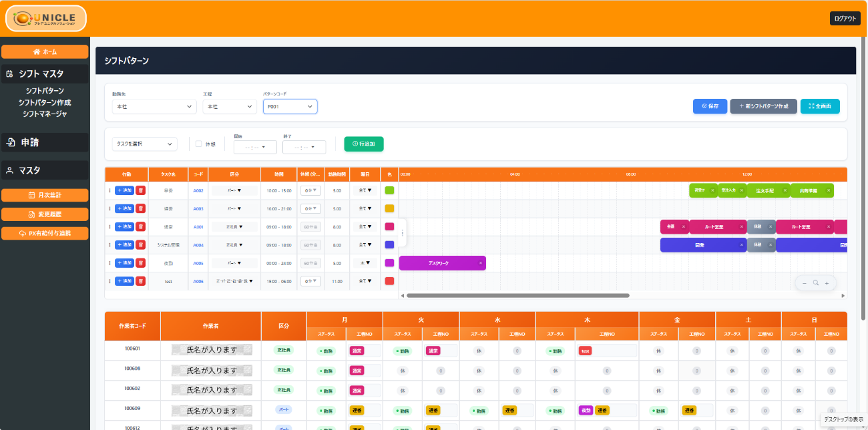The width and height of the screenshot is (868, 430).
Task: Open the 月次集計 sidebar item
Action: coord(45,195)
